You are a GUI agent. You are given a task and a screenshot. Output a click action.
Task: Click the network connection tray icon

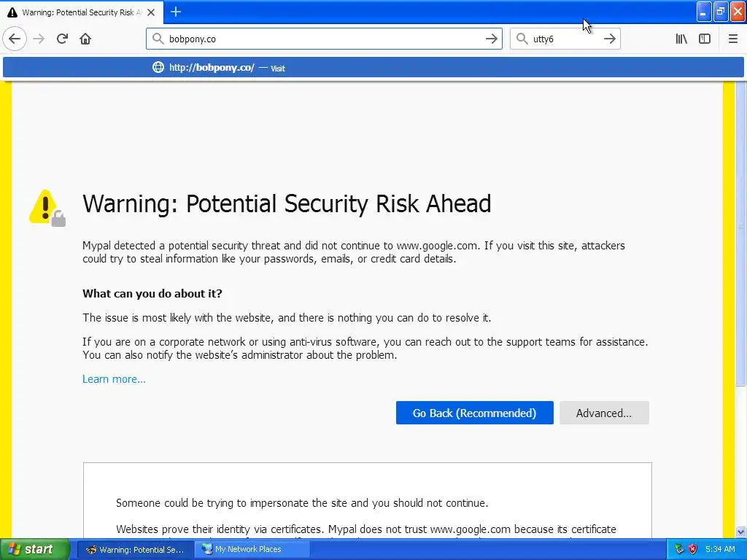pos(679,549)
